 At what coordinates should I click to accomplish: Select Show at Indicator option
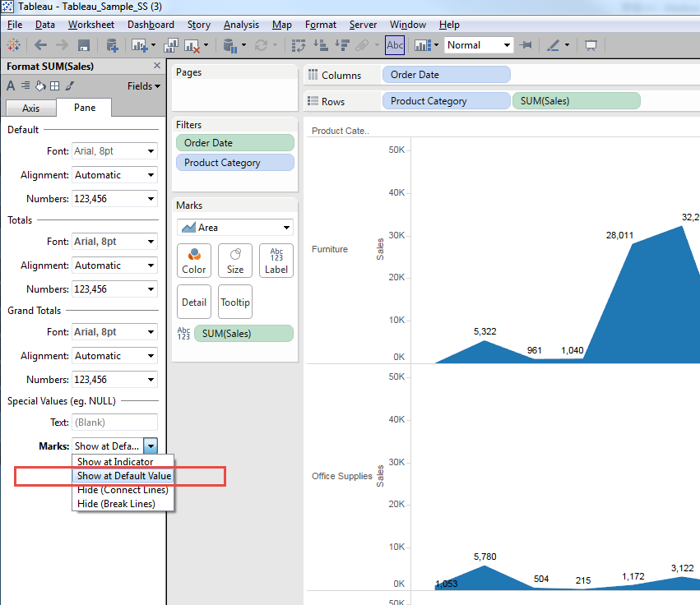coord(123,462)
